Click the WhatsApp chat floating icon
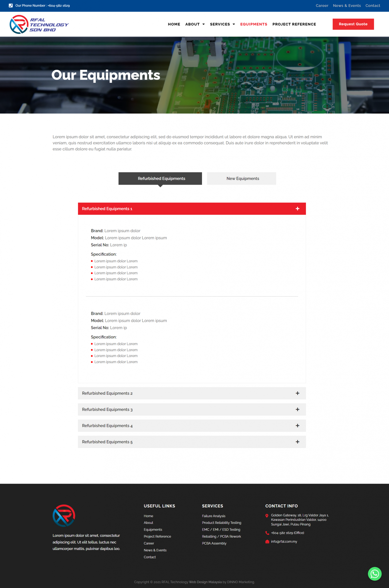Screen dimensions: 389x588 374,573
